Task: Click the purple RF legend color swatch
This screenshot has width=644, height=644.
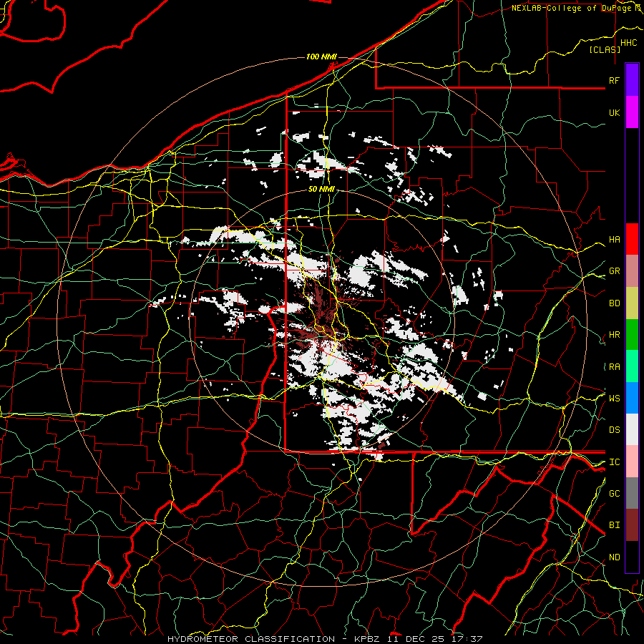Action: coord(632,80)
